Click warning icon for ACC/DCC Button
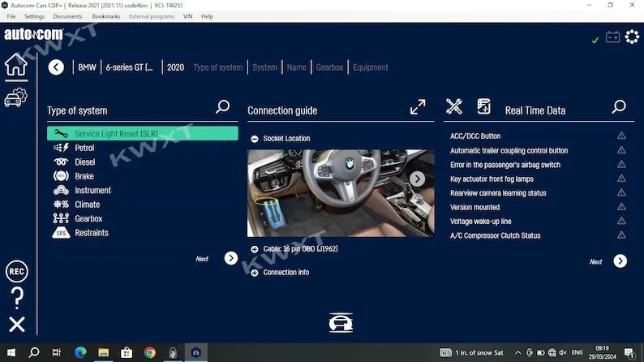This screenshot has height=362, width=644. [621, 136]
